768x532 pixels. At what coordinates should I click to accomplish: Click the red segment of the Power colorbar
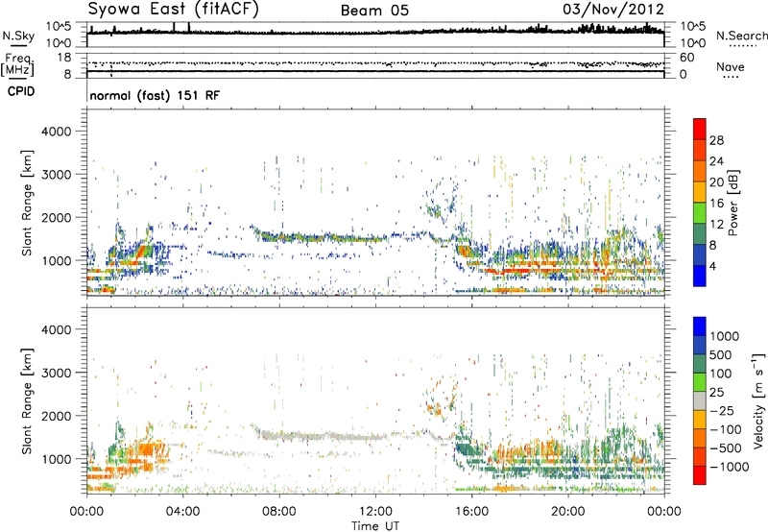coord(700,129)
